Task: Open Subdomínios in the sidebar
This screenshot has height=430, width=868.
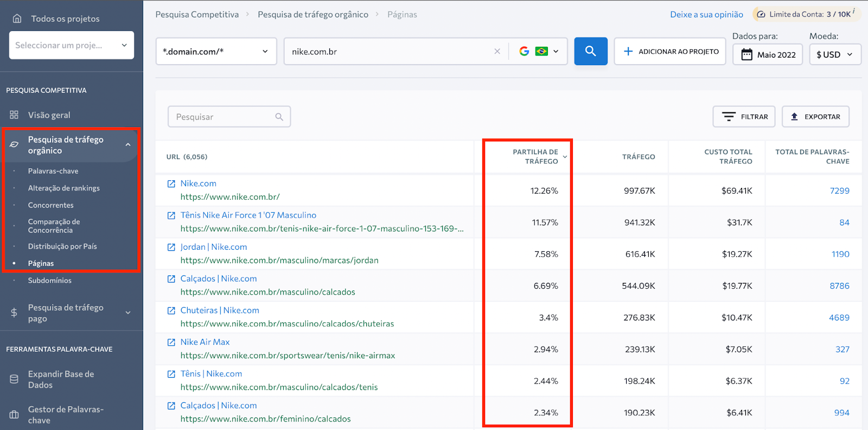Action: pyautogui.click(x=50, y=281)
